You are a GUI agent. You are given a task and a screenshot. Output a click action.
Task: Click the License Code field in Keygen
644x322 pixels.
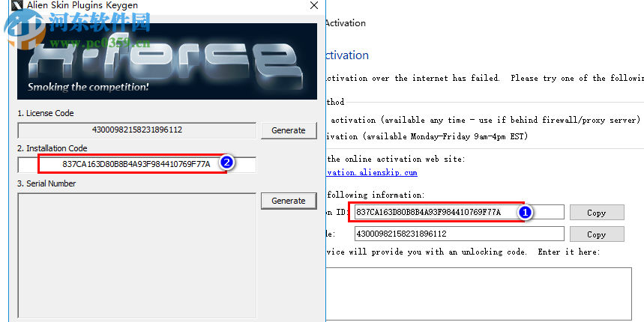click(136, 130)
